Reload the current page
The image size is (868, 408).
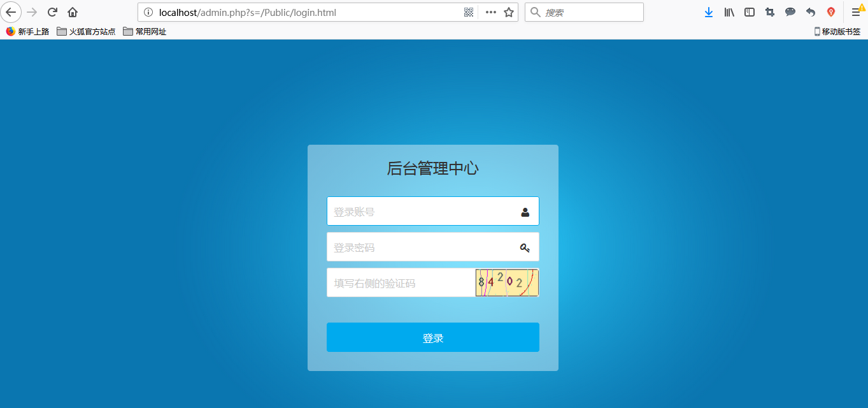(x=53, y=12)
